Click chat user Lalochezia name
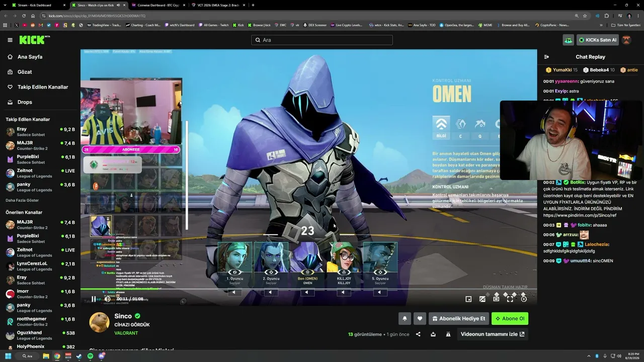 click(596, 244)
